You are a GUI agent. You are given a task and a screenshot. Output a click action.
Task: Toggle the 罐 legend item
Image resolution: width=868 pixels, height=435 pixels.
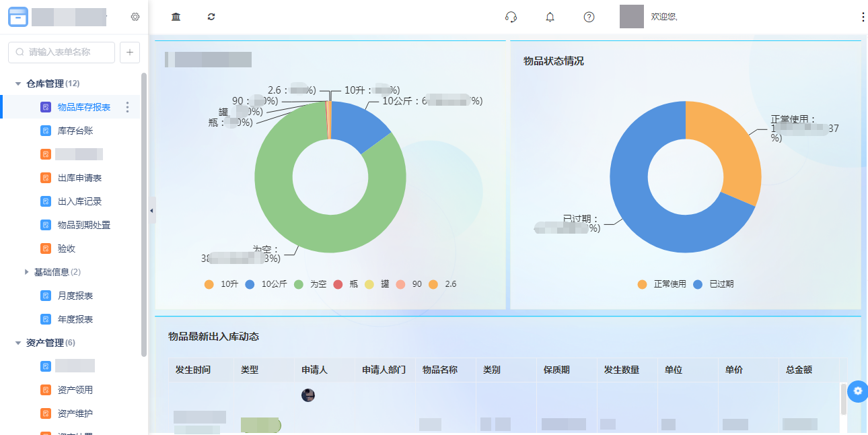(x=377, y=284)
